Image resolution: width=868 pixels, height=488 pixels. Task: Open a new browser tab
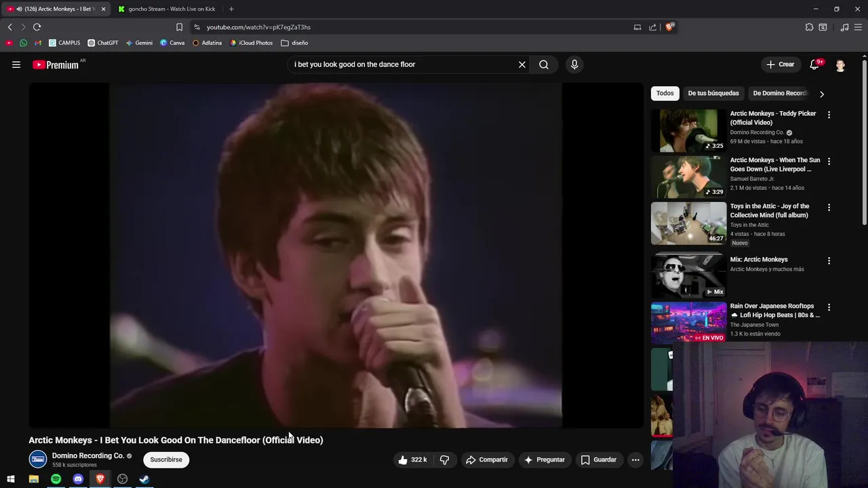point(231,9)
